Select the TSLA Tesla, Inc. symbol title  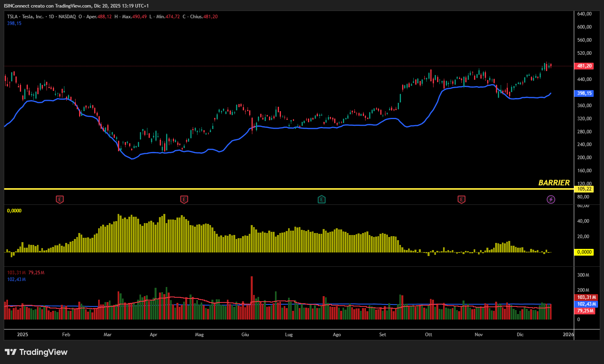(x=25, y=17)
